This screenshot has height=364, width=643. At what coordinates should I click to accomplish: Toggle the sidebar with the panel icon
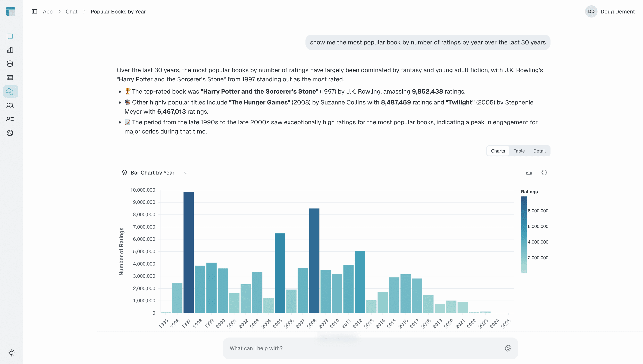pyautogui.click(x=34, y=12)
